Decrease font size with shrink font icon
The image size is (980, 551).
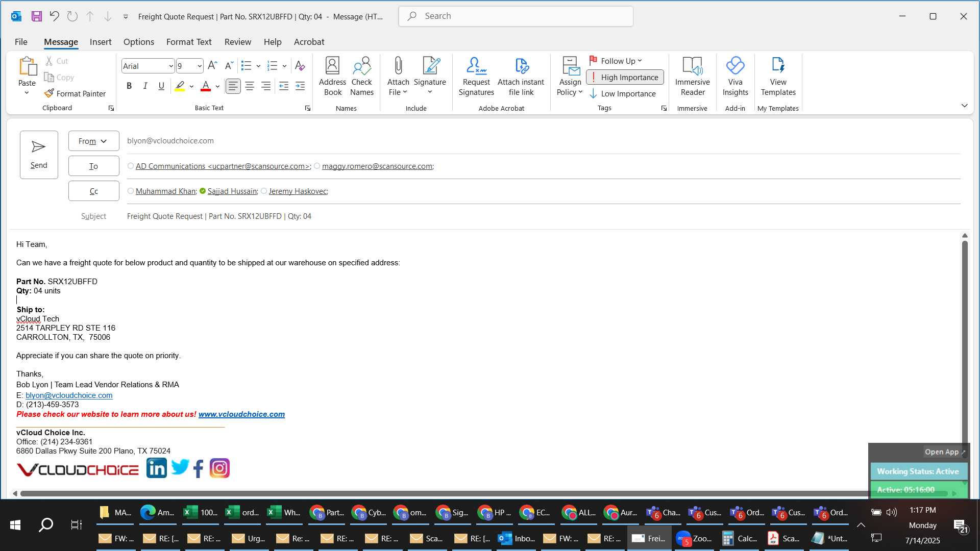(229, 66)
